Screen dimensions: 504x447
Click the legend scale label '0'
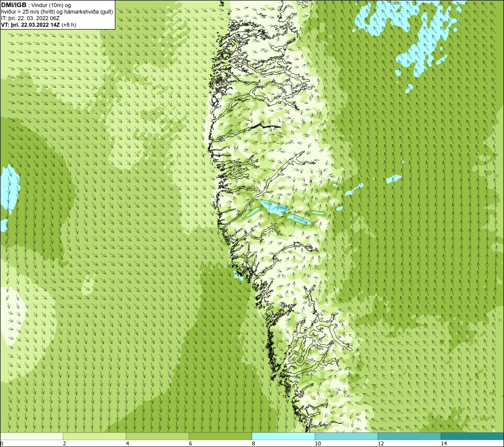tap(2, 444)
